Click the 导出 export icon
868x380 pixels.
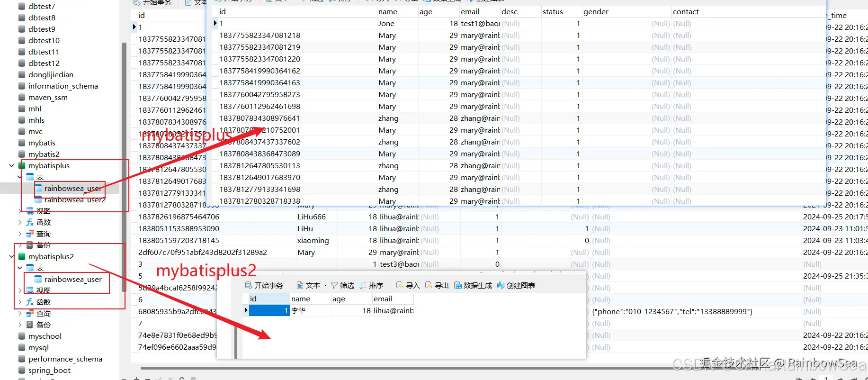(429, 285)
